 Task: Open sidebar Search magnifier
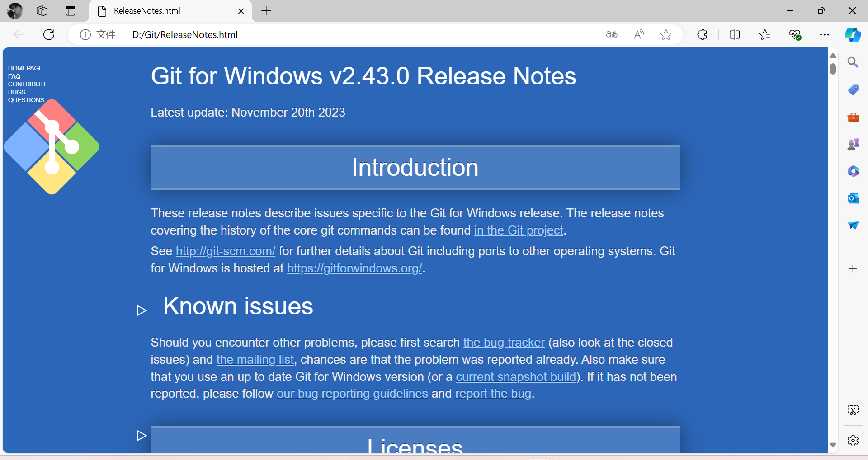(853, 62)
